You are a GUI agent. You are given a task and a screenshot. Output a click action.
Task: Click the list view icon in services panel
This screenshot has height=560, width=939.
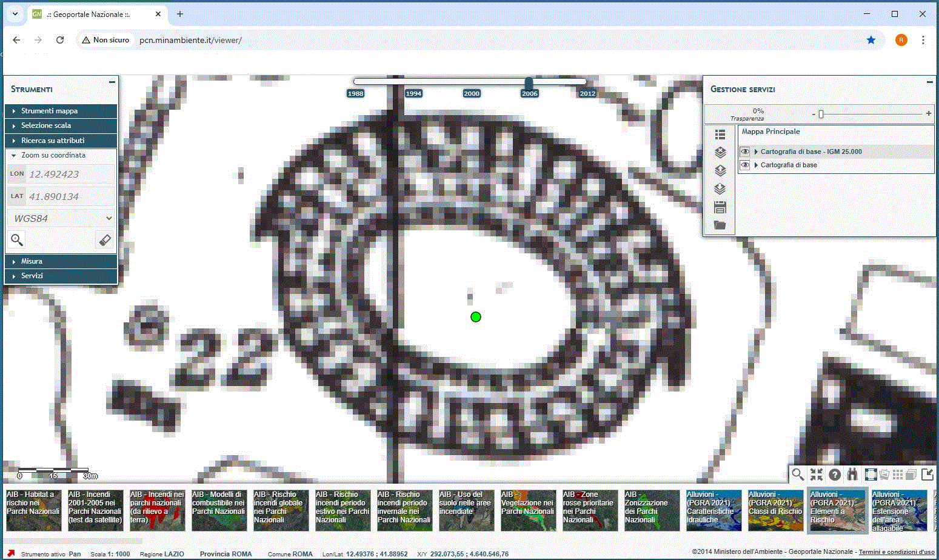(720, 135)
